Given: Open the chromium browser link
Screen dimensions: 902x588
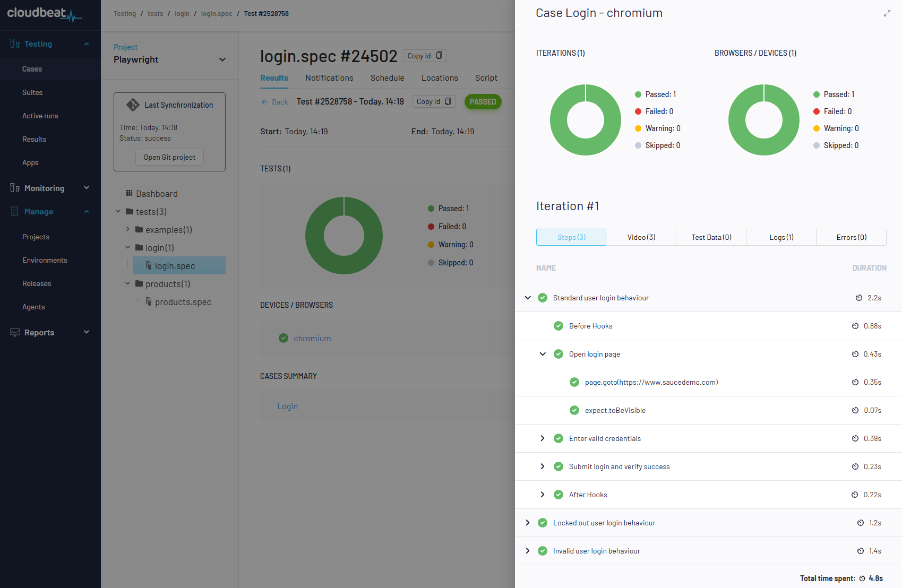Looking at the screenshot, I should tap(312, 338).
